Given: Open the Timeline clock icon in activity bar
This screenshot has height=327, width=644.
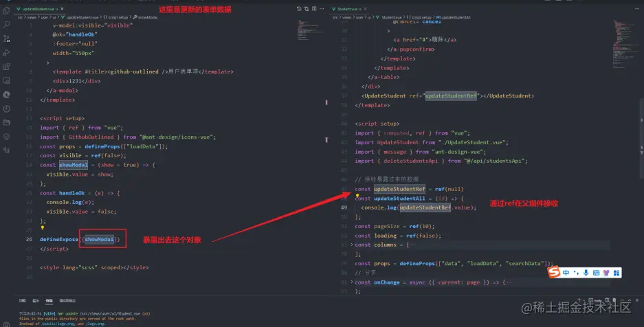Looking at the screenshot, I should coord(6,109).
